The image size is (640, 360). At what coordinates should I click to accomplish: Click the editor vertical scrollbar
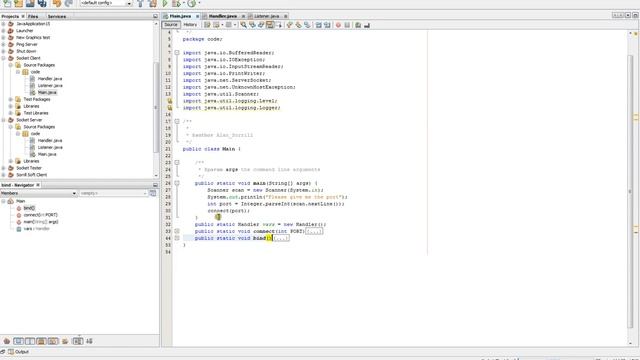630,191
